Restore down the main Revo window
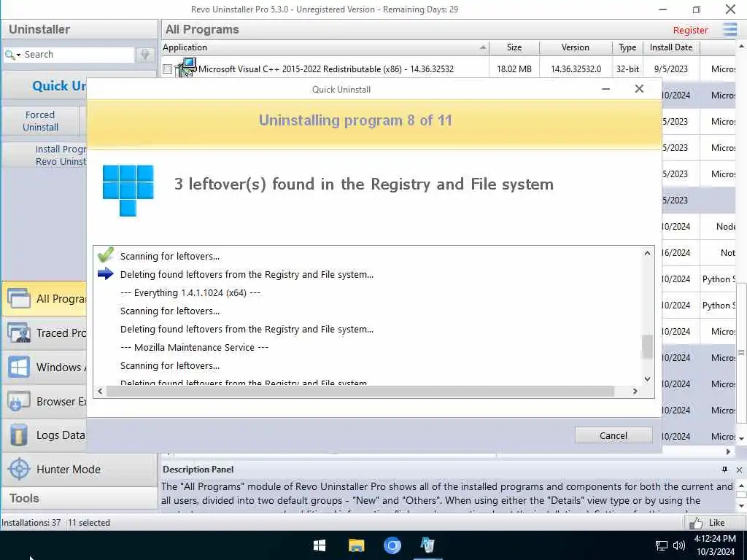 click(x=697, y=9)
